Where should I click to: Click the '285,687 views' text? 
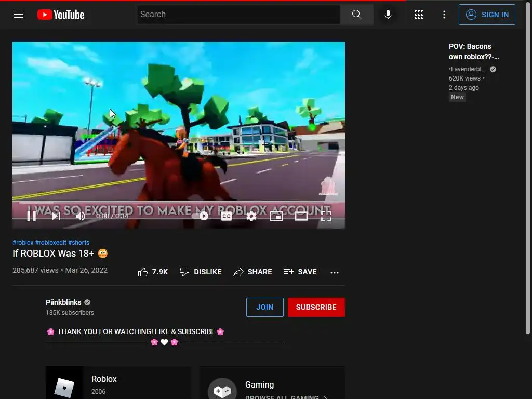[x=35, y=270]
